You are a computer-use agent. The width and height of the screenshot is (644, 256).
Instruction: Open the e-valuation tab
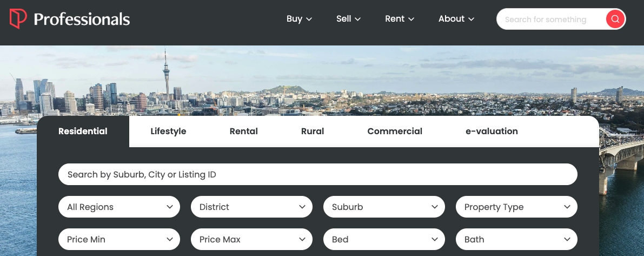point(492,131)
